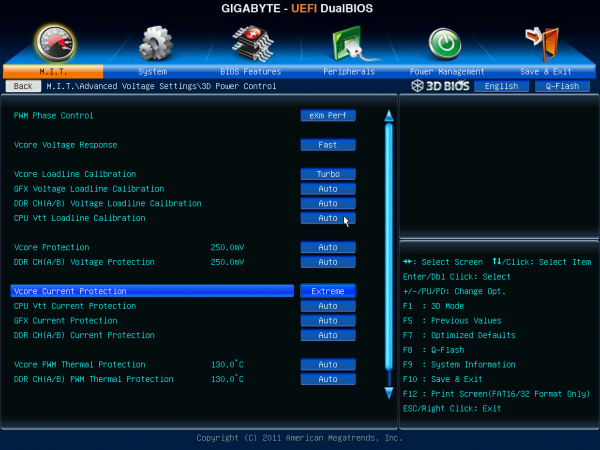This screenshot has height=450, width=600.
Task: Open Vcore Protection Auto option
Action: pos(328,248)
